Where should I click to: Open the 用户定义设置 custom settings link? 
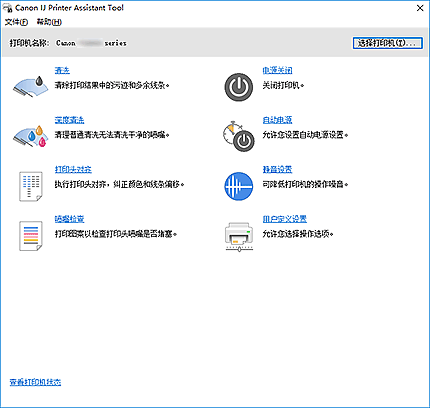click(x=285, y=219)
